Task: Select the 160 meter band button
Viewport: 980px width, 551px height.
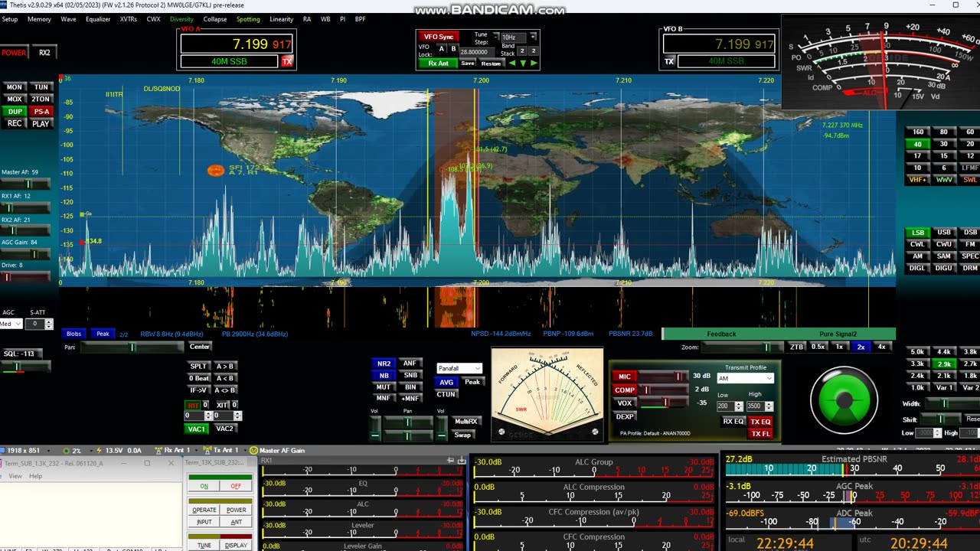Action: 917,132
